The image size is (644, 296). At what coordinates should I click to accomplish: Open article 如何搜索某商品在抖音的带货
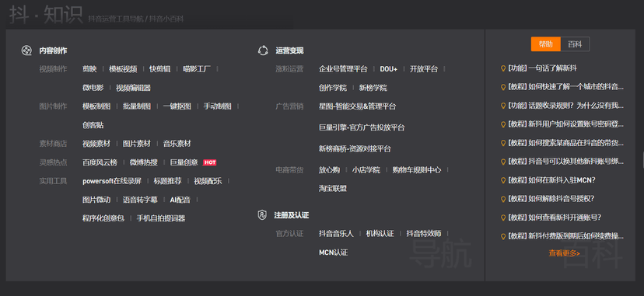[x=566, y=143]
